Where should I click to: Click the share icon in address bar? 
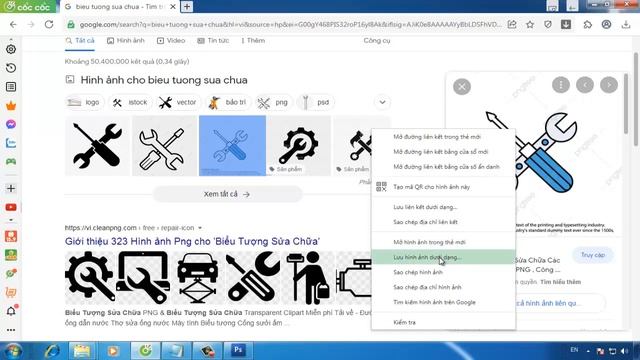pyautogui.click(x=512, y=24)
